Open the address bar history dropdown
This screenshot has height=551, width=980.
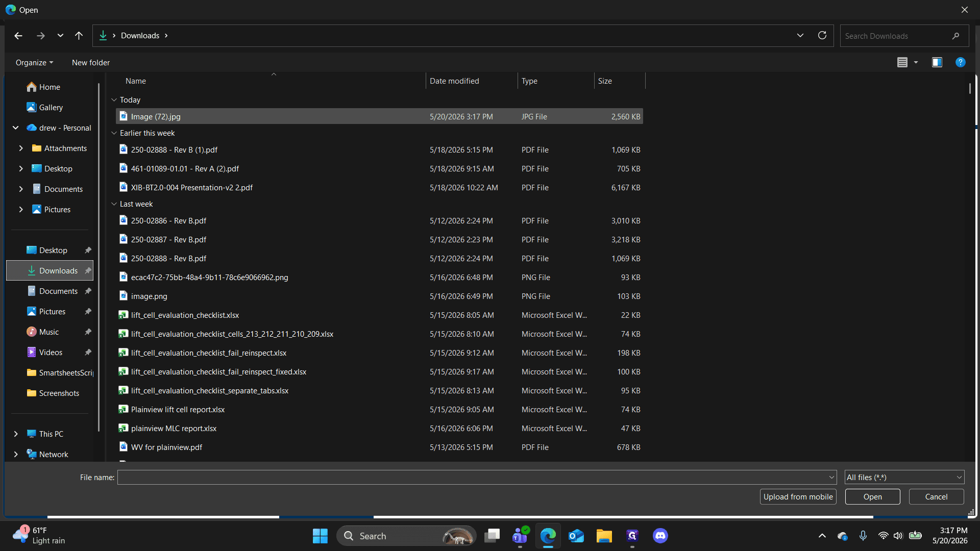pyautogui.click(x=800, y=36)
